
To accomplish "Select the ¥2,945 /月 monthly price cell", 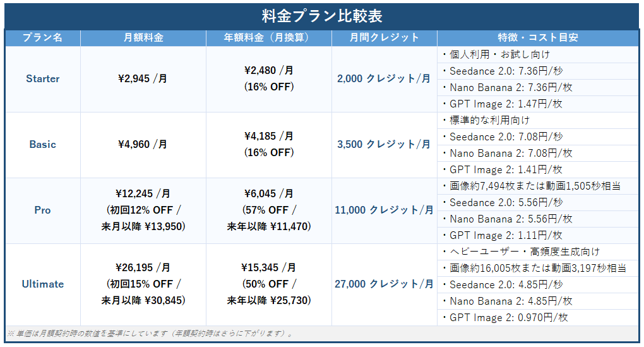I will coord(143,79).
